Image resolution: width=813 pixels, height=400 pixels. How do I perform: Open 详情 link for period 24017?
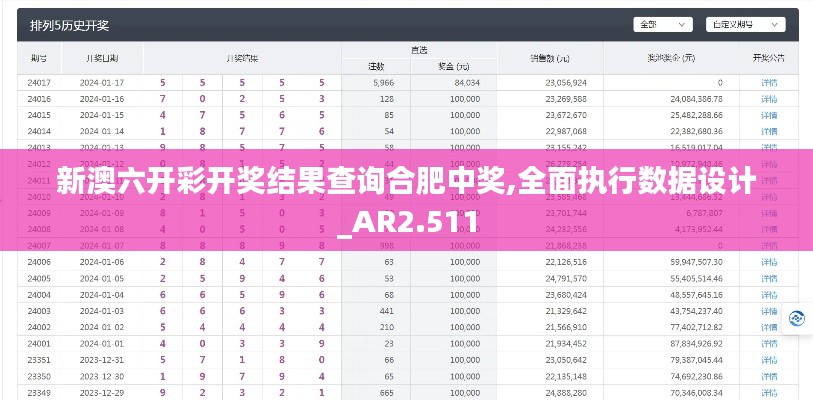coord(768,82)
